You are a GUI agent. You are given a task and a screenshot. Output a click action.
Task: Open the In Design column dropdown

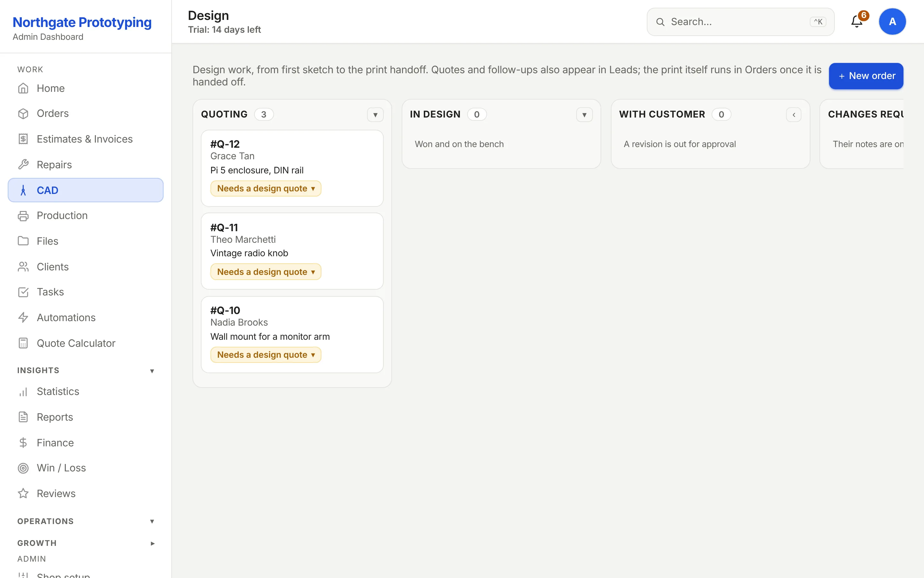pyautogui.click(x=584, y=115)
